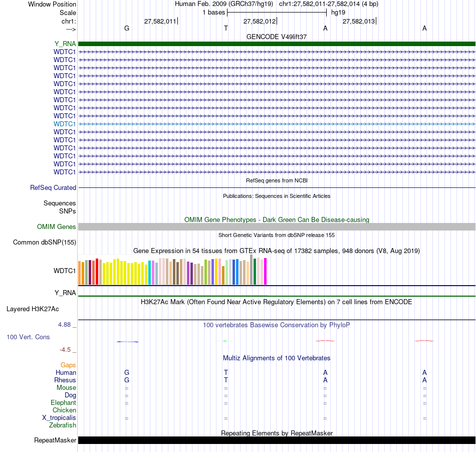Click the X_tropicalis species label

(59, 418)
